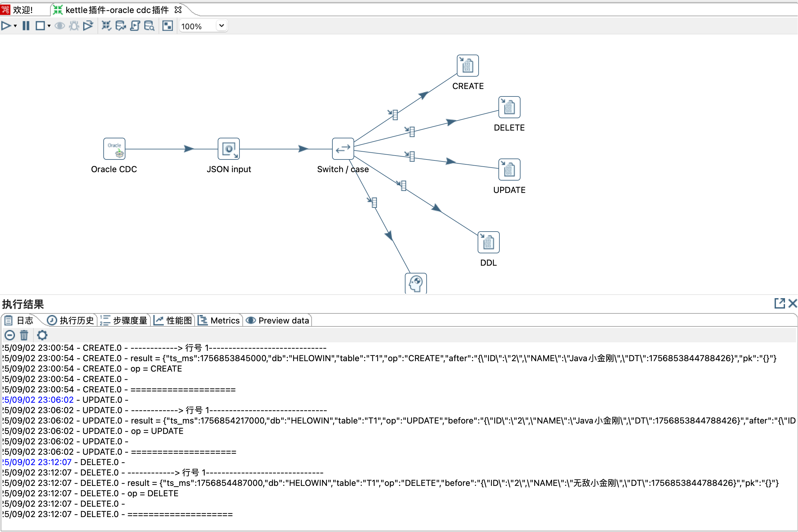Toggle the preview eye icon in toolbar
Image resolution: width=798 pixels, height=532 pixels.
click(x=60, y=26)
